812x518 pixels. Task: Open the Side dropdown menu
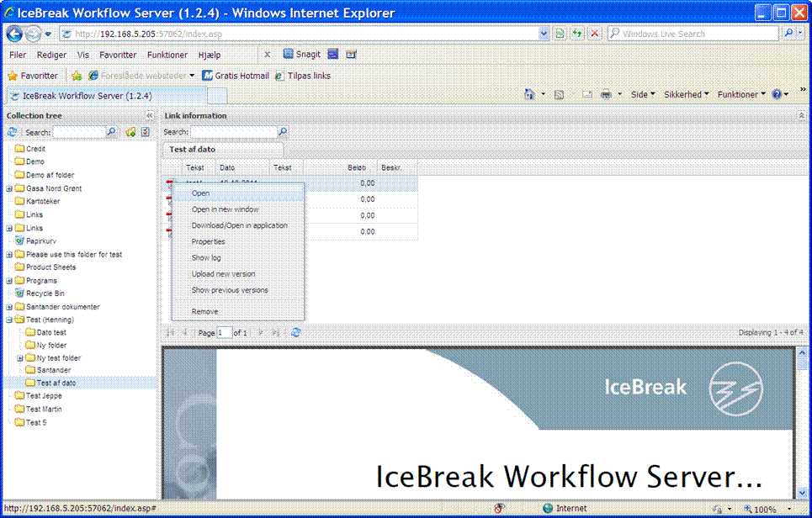643,95
